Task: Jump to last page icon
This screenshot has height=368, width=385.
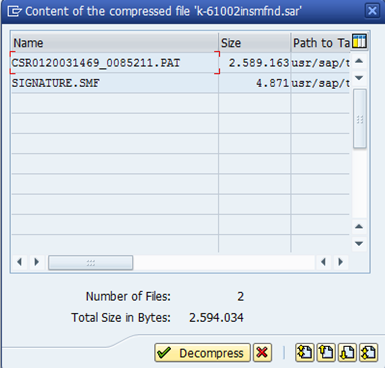Action: click(369, 353)
